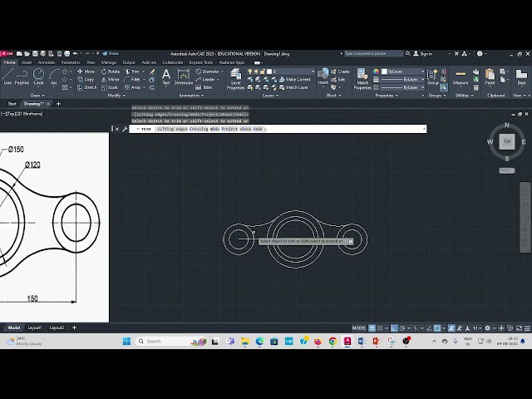Click the keyword search field
532x399 pixels.
click(x=373, y=53)
